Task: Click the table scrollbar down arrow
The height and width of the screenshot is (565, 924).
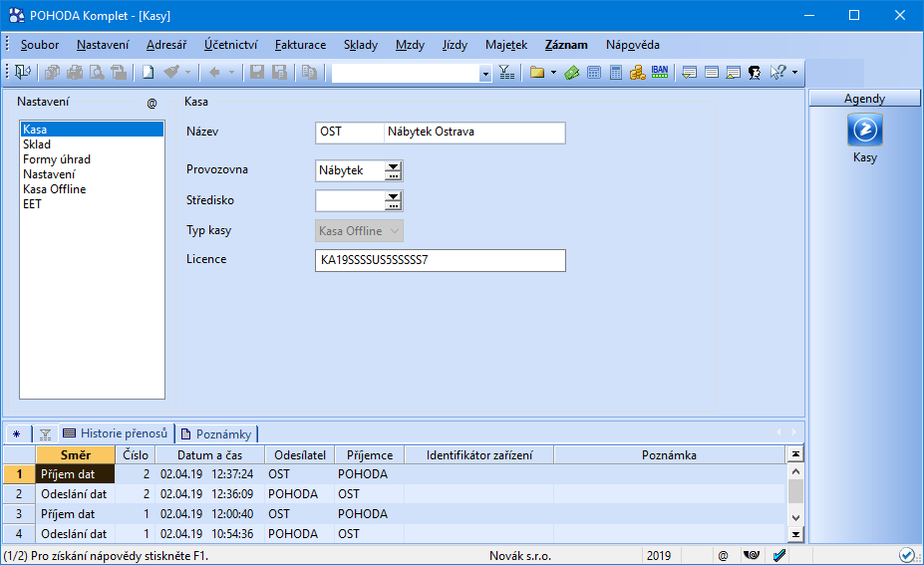Action: (795, 518)
